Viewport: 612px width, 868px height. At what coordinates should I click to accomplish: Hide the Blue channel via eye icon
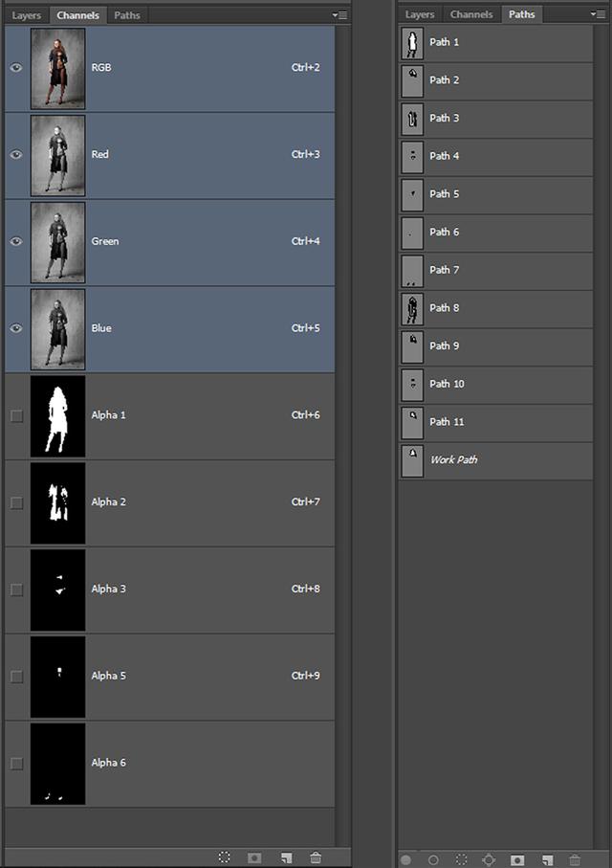16,328
